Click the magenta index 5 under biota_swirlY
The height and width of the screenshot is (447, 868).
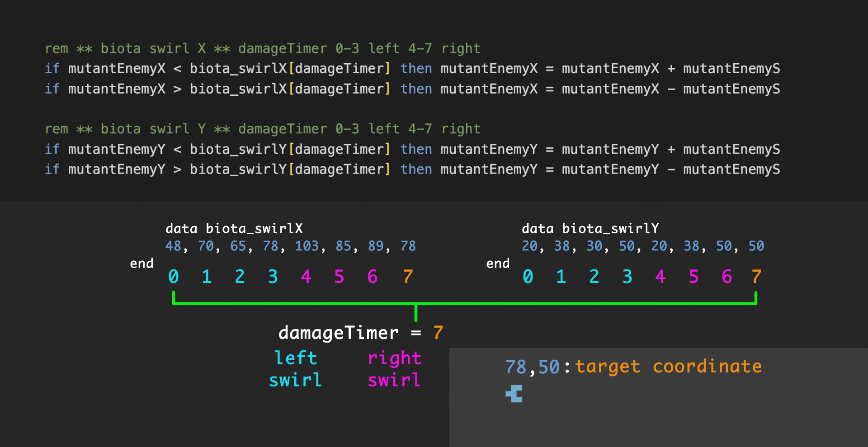[x=694, y=277]
